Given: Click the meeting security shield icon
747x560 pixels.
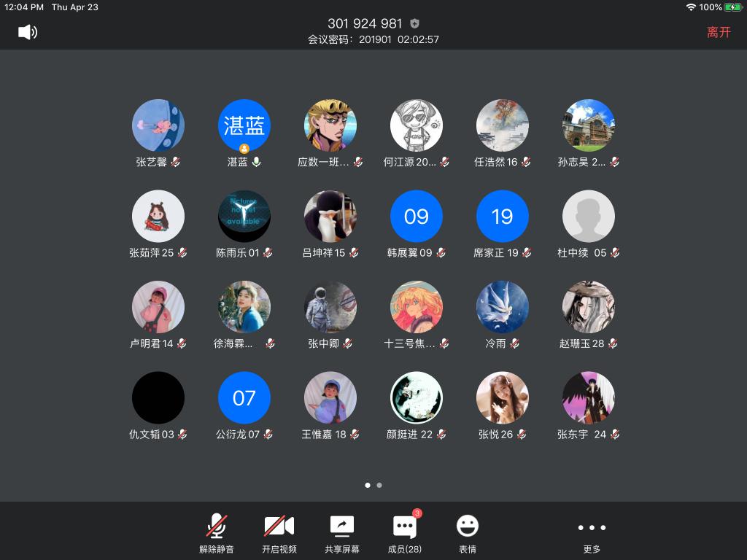Looking at the screenshot, I should 415,24.
